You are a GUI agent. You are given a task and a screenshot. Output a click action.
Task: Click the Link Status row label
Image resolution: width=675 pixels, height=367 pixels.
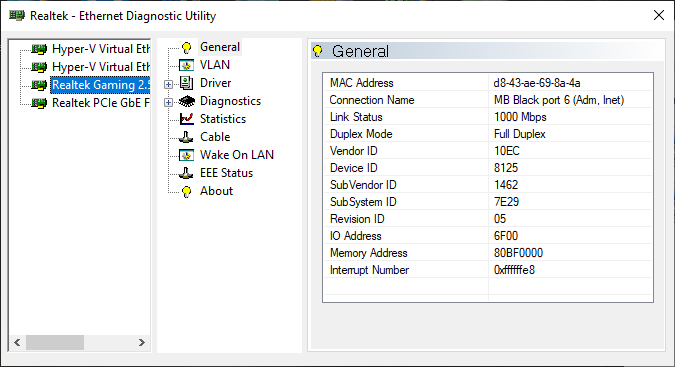click(x=356, y=117)
